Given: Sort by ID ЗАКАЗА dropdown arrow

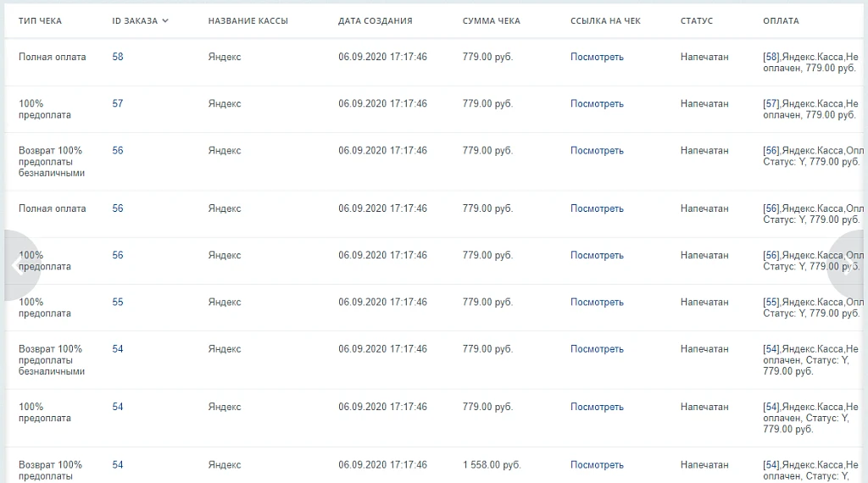Looking at the screenshot, I should (165, 21).
